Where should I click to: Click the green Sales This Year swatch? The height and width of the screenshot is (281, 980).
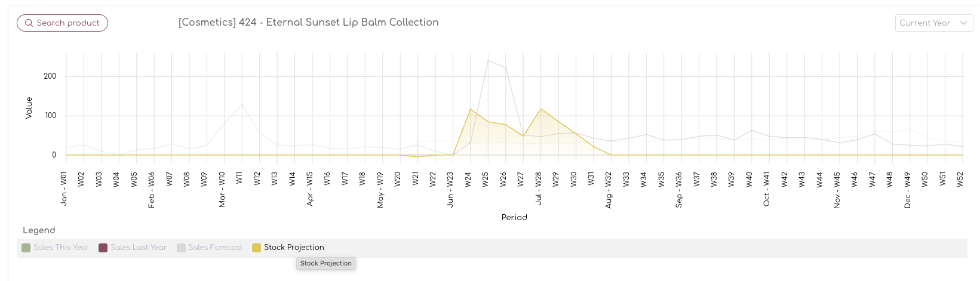pyautogui.click(x=26, y=248)
